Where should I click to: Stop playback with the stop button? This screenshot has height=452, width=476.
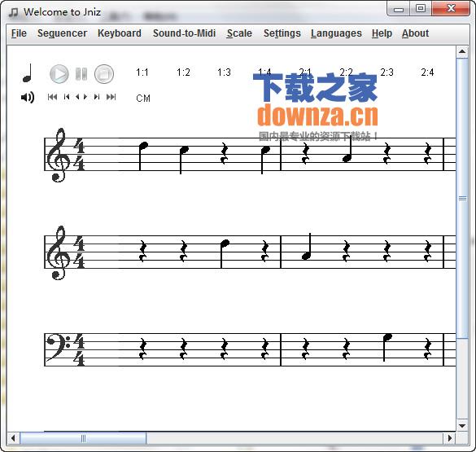click(104, 74)
